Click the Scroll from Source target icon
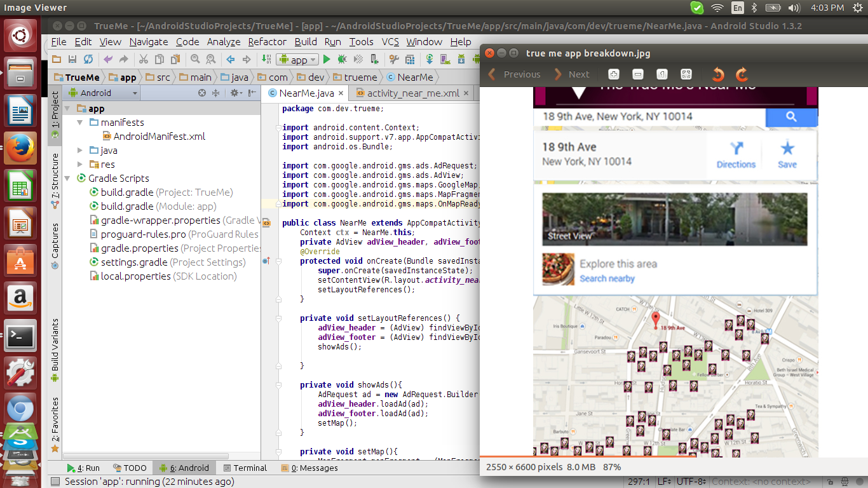 tap(202, 93)
